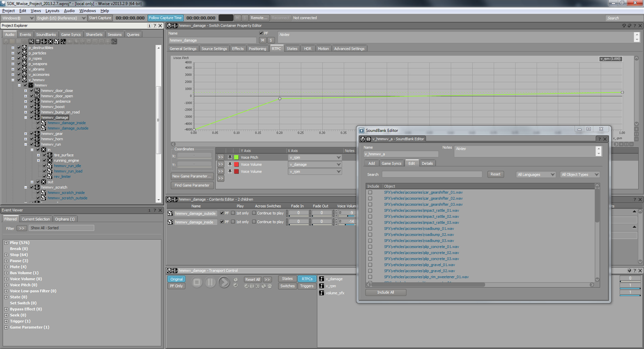Enable the Include checkbox for car_gearshifter_01.wav
Screen dimensions: 644x349
coord(370,192)
